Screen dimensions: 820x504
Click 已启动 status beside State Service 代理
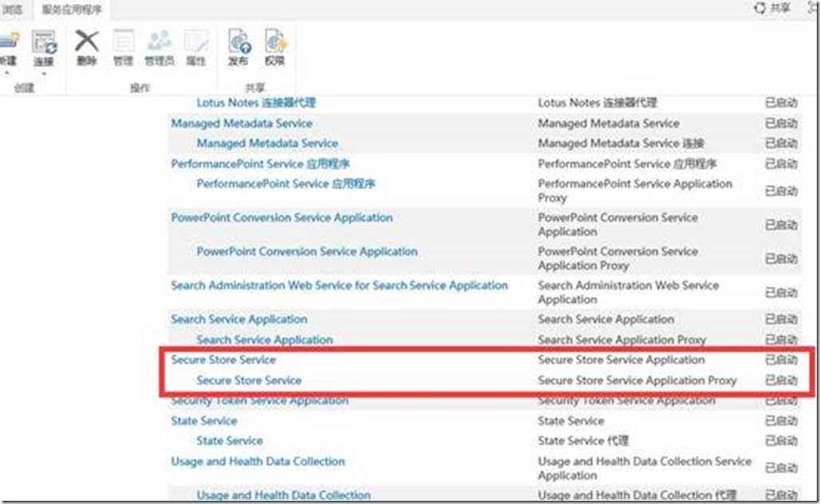(x=781, y=441)
